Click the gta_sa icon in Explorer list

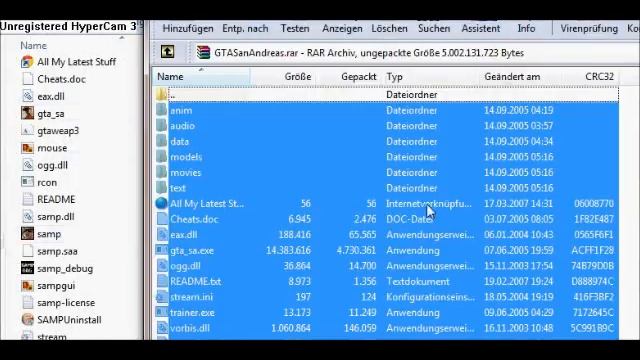click(27, 113)
